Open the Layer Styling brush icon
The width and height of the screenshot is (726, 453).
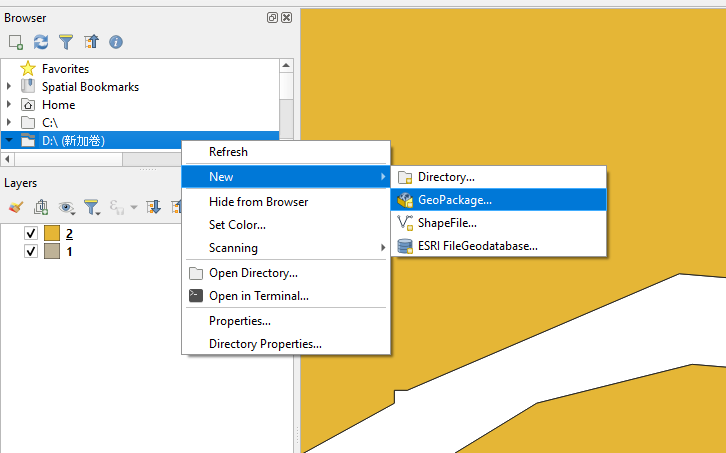16,207
